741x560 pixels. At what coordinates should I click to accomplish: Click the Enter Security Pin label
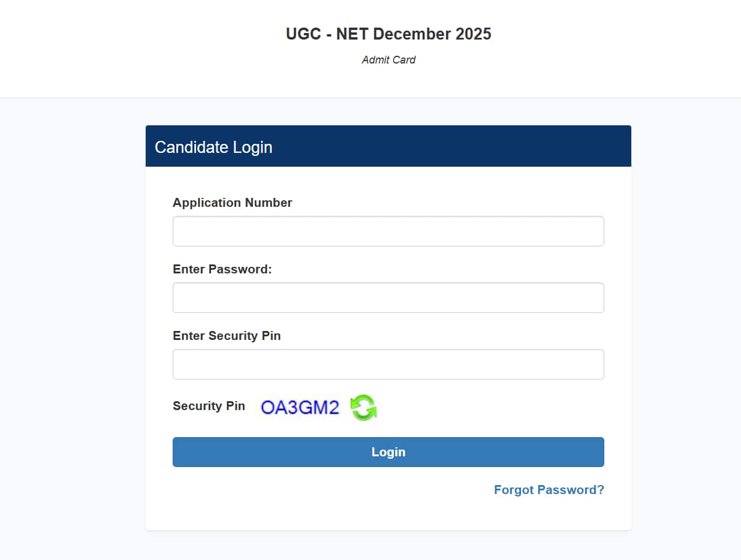click(x=227, y=336)
